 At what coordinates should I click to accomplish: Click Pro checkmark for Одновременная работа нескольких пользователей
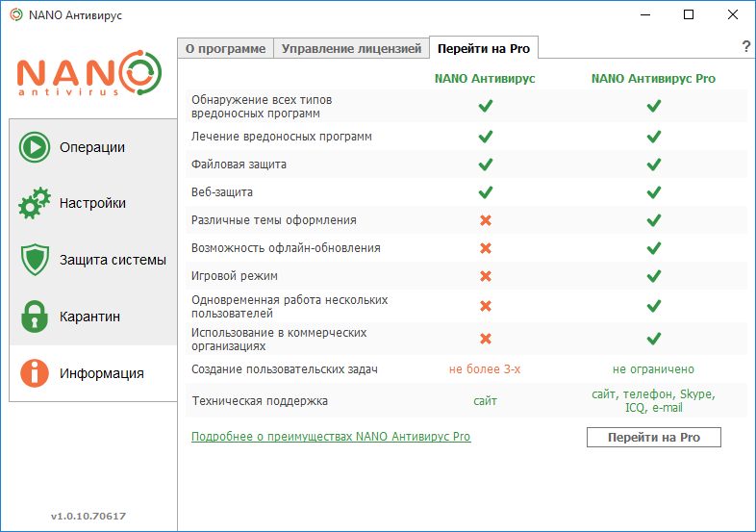[x=654, y=306]
